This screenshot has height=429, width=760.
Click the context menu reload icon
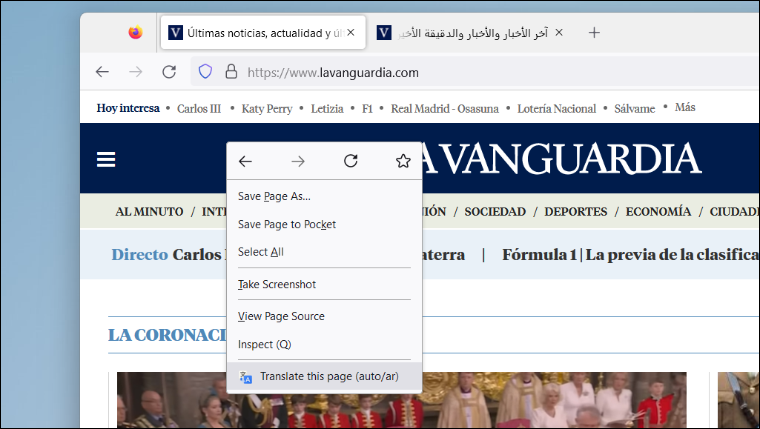[350, 161]
